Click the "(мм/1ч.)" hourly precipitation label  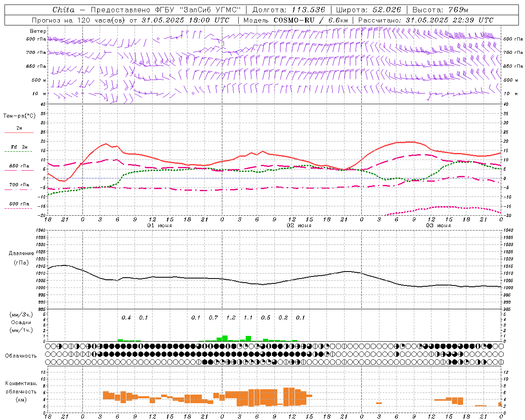click(21, 330)
